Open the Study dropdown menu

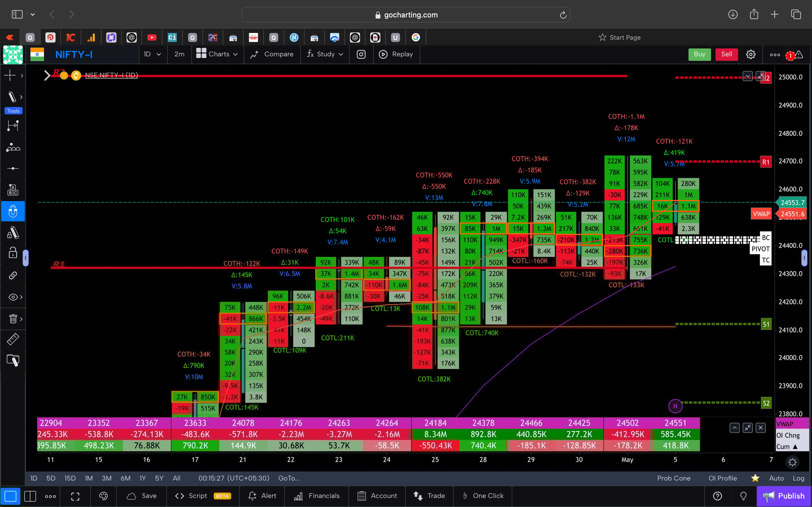(324, 54)
